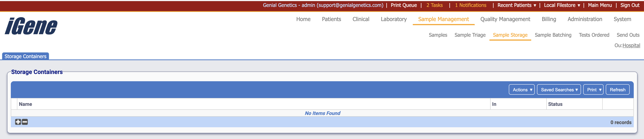Sign Out of iGene

(629, 5)
